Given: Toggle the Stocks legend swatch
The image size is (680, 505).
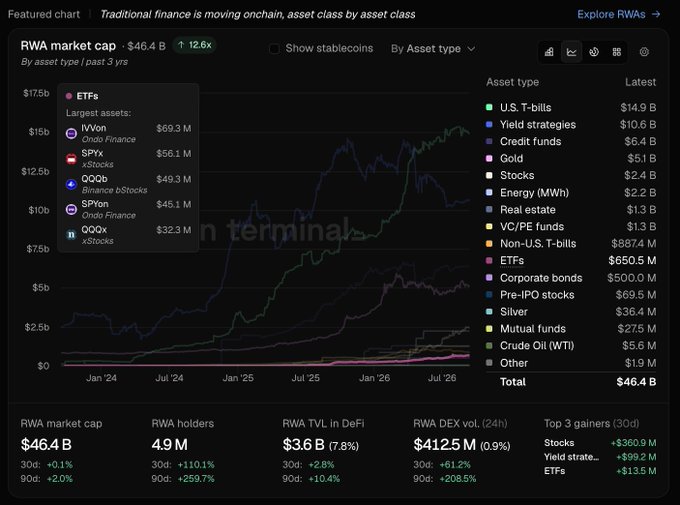Looking at the screenshot, I should [489, 175].
